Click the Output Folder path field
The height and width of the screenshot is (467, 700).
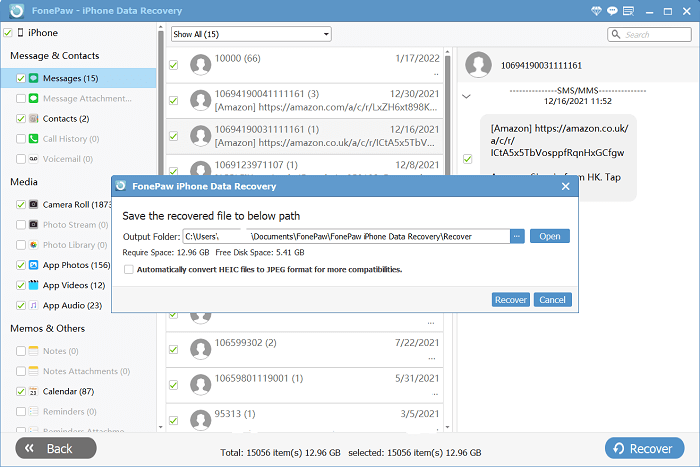pos(346,236)
